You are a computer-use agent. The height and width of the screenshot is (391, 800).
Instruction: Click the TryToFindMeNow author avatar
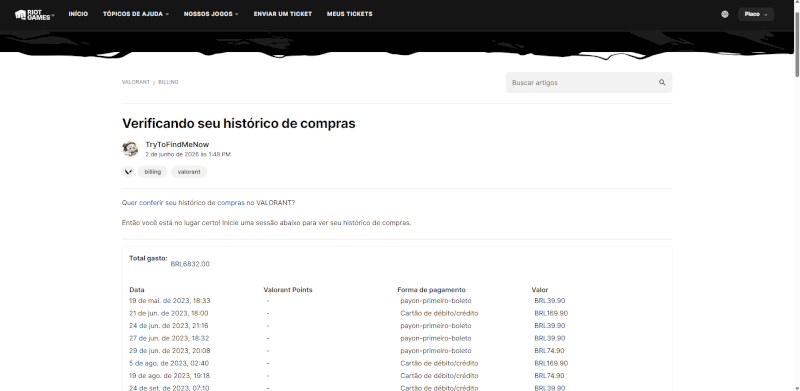(130, 149)
